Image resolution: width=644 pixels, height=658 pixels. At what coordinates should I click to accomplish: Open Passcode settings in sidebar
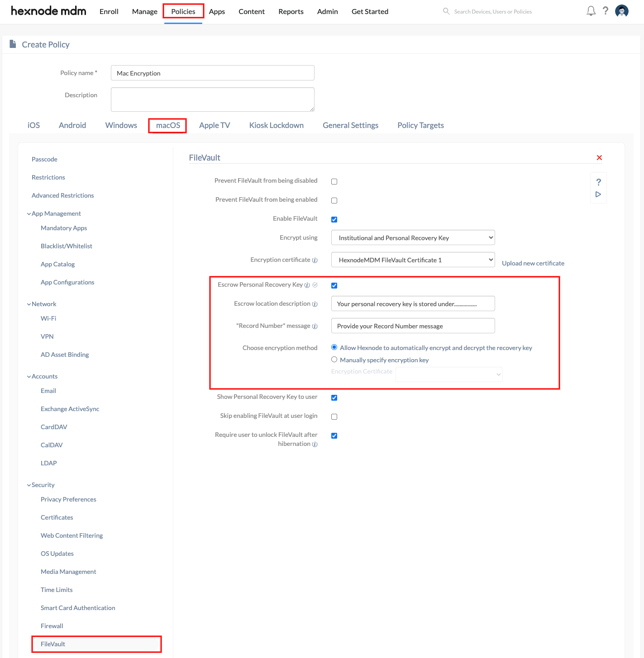point(44,159)
